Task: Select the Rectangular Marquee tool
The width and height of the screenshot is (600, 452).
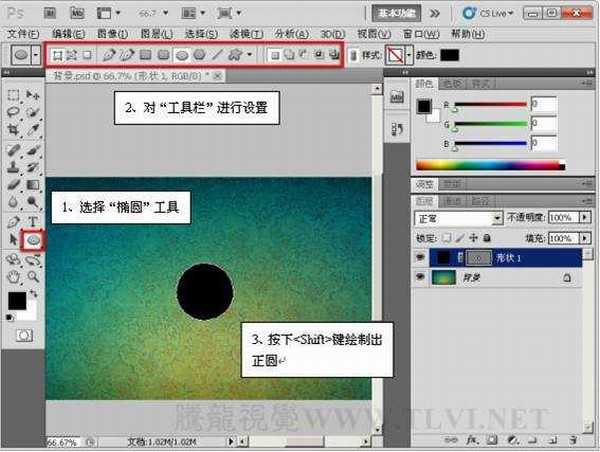Action: [14, 96]
